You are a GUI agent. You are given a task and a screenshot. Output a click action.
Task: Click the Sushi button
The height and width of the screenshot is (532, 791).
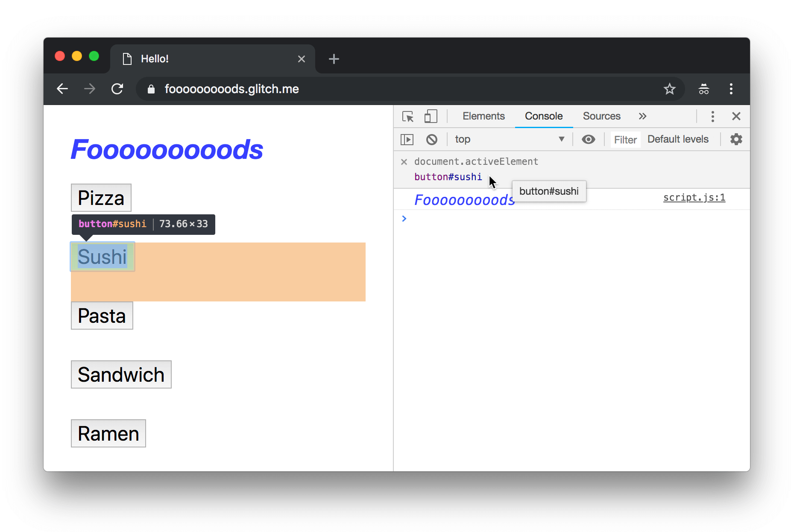(102, 256)
